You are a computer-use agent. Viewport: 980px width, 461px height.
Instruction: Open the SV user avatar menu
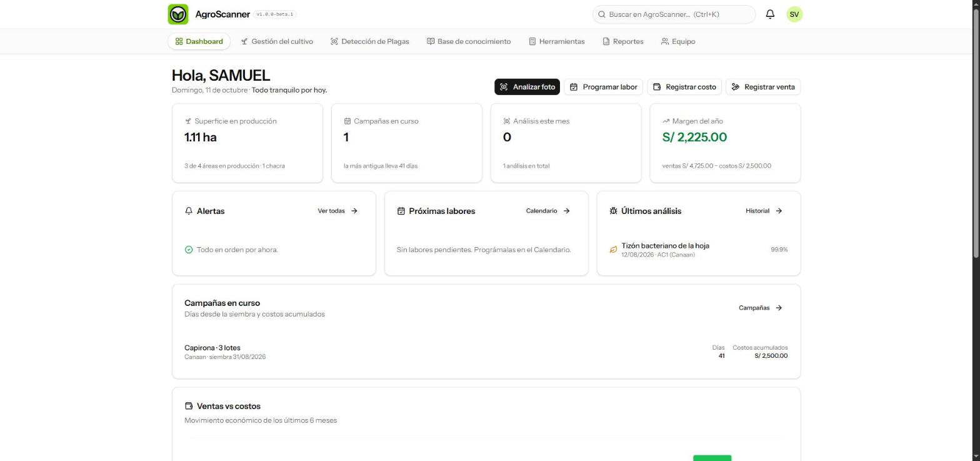[794, 14]
